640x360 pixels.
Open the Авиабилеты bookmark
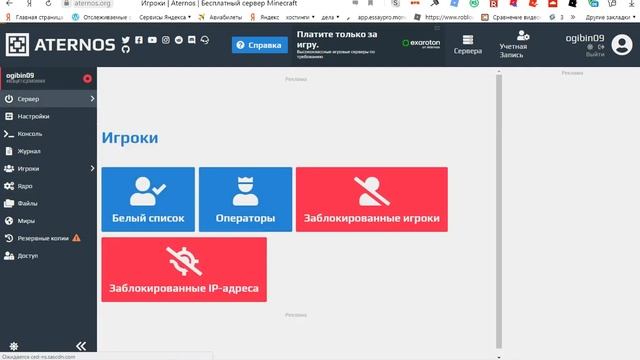pyautogui.click(x=220, y=17)
